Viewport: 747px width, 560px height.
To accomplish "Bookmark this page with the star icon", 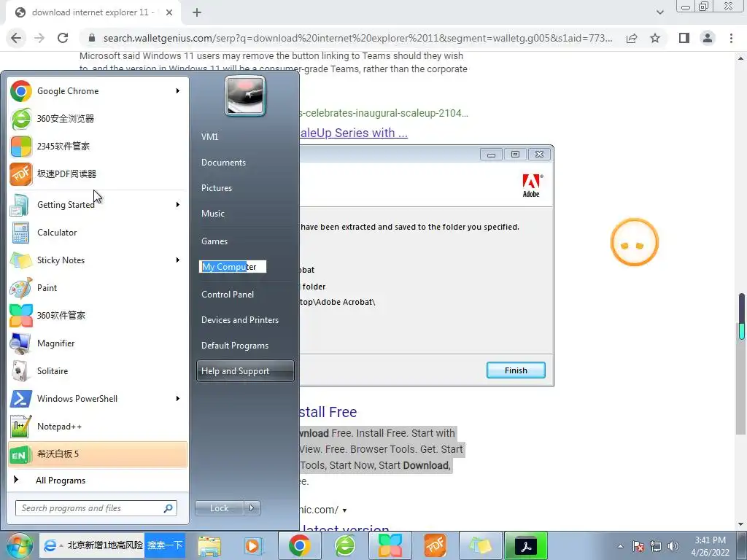I will coord(656,38).
